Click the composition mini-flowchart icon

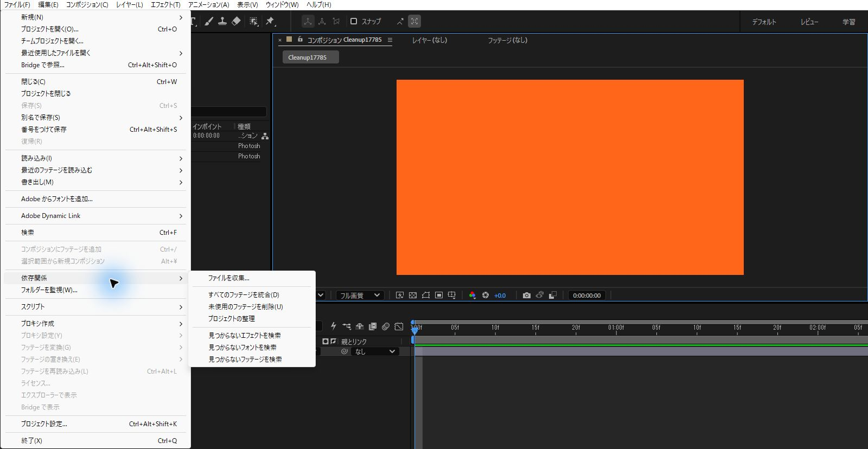click(346, 326)
